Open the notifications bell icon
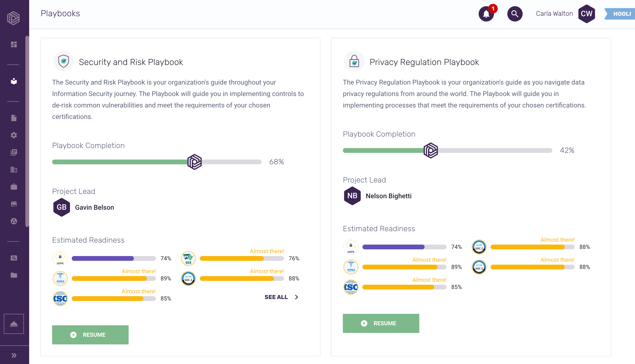Viewport: 635px width, 364px height. (x=486, y=14)
